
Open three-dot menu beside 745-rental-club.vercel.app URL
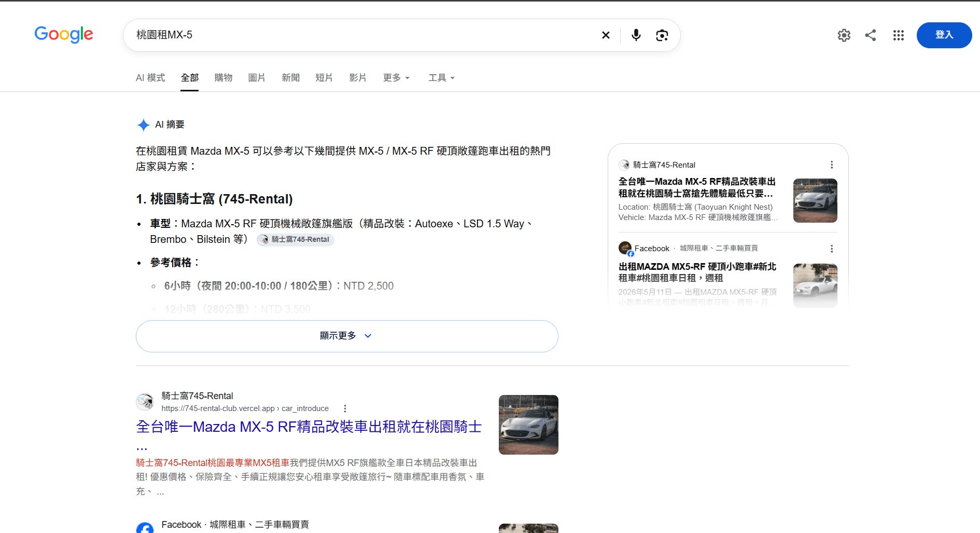click(x=345, y=408)
